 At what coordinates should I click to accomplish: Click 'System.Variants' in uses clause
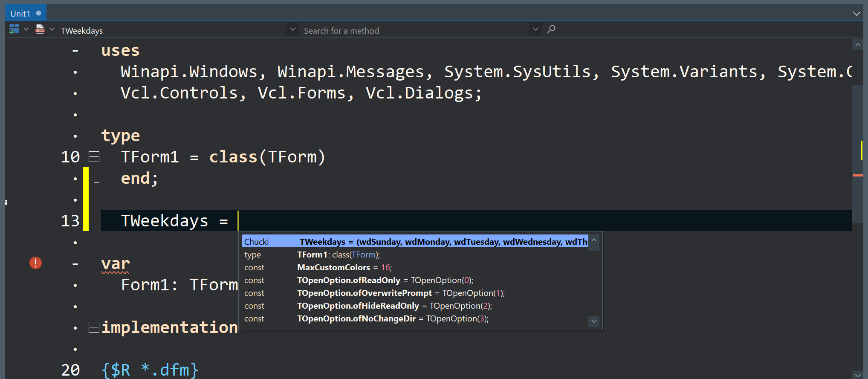[684, 72]
